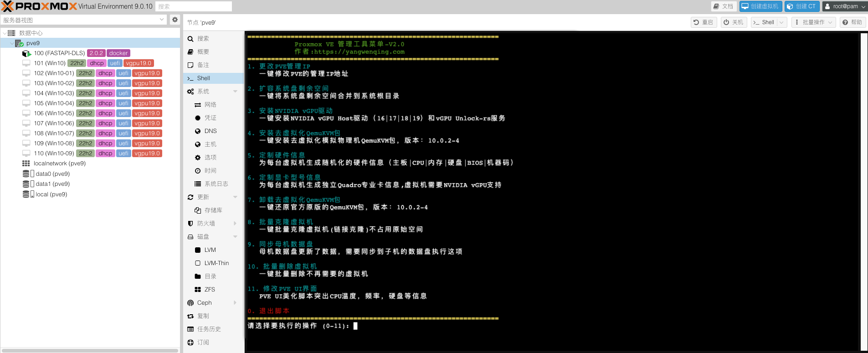Collapse the System section in node menu

[x=235, y=92]
